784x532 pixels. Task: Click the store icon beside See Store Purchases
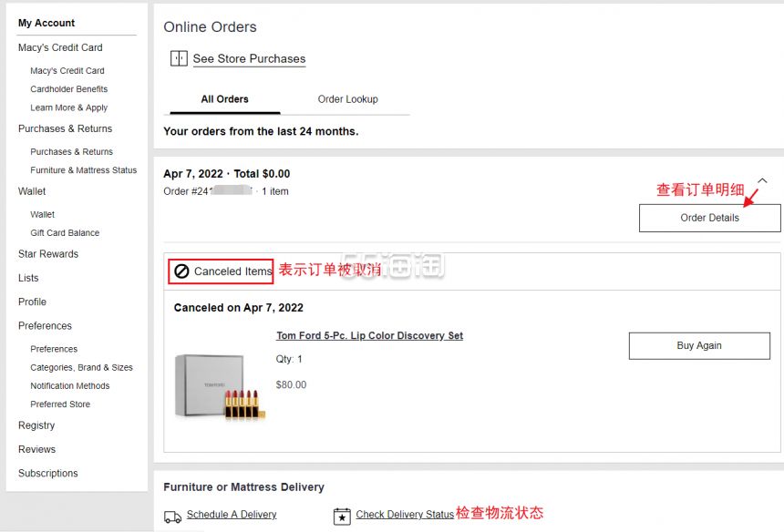tap(179, 58)
